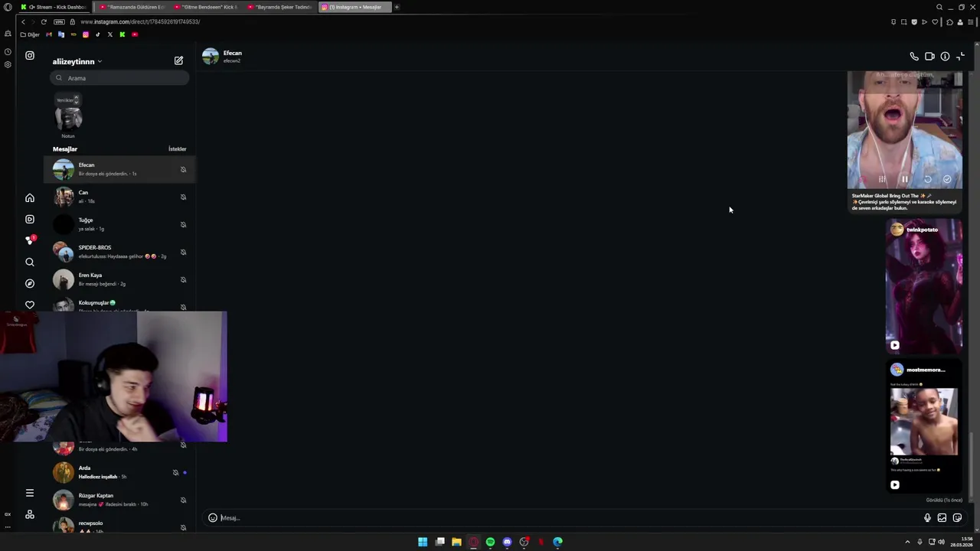Start audio call with Efecan
The height and width of the screenshot is (551, 980).
pyautogui.click(x=914, y=57)
